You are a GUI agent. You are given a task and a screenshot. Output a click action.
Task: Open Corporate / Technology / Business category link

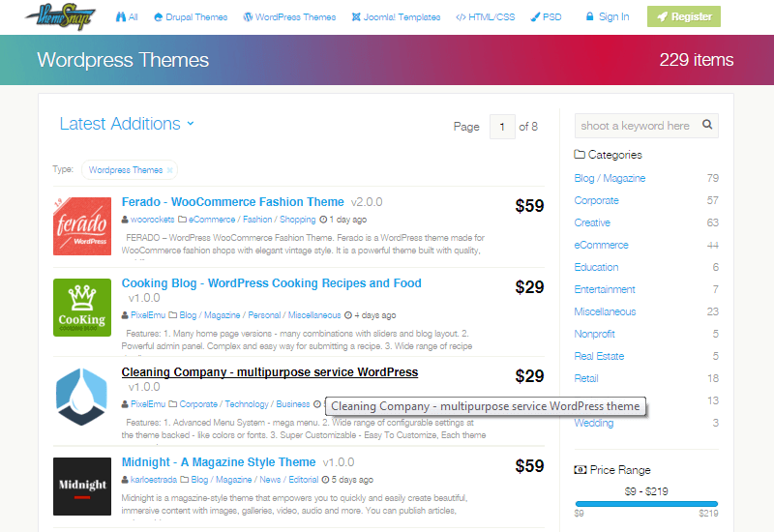pyautogui.click(x=245, y=403)
